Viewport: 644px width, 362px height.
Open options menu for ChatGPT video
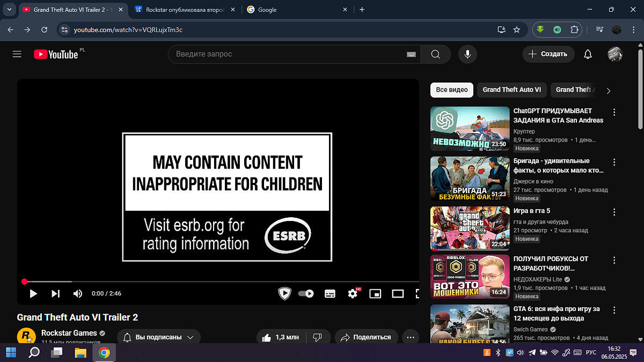coord(614,112)
